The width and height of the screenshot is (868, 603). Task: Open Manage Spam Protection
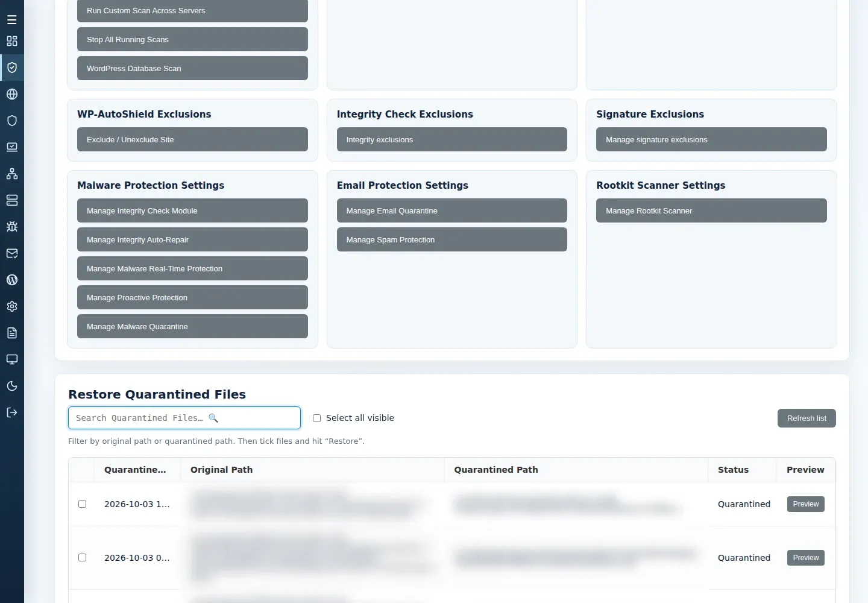coord(452,239)
